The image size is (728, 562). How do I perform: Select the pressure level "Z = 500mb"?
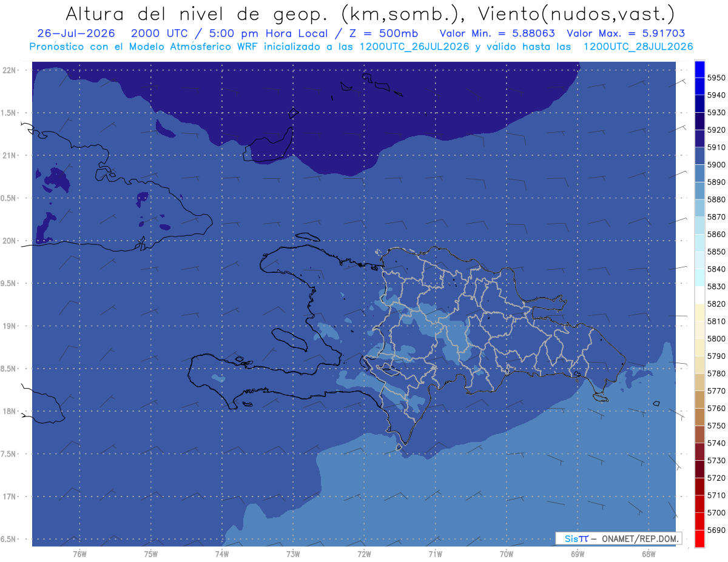click(x=383, y=33)
